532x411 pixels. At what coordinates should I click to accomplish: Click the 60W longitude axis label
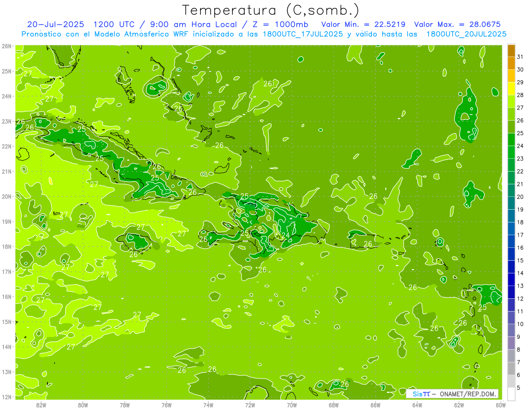coord(501,405)
